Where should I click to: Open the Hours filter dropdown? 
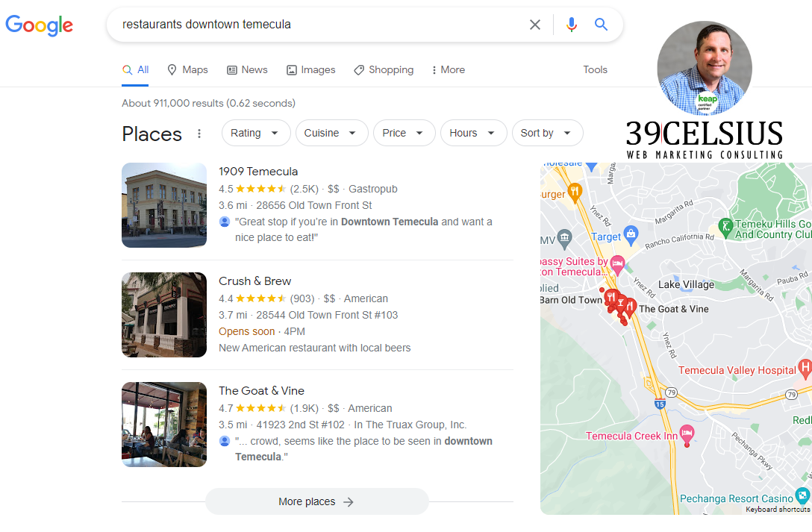point(473,133)
